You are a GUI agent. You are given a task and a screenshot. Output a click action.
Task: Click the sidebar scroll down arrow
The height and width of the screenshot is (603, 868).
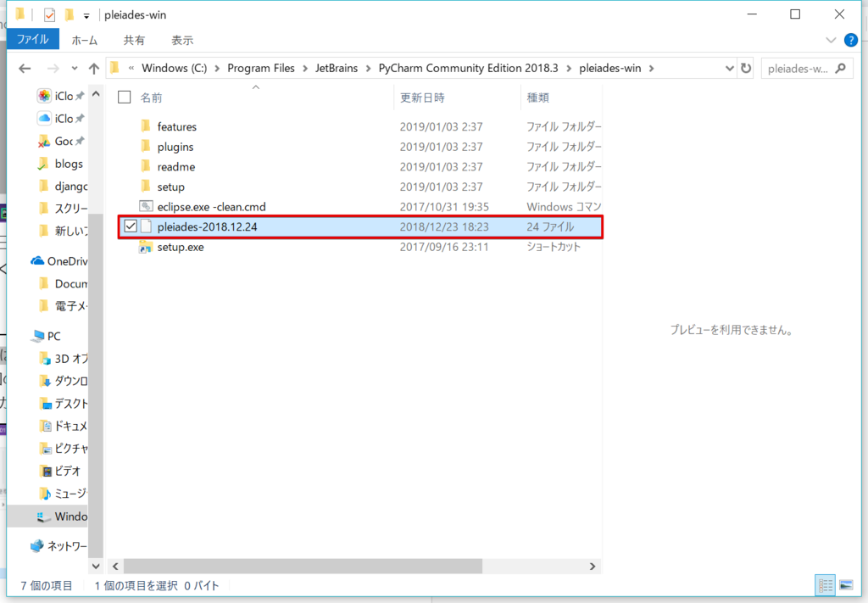click(x=96, y=566)
